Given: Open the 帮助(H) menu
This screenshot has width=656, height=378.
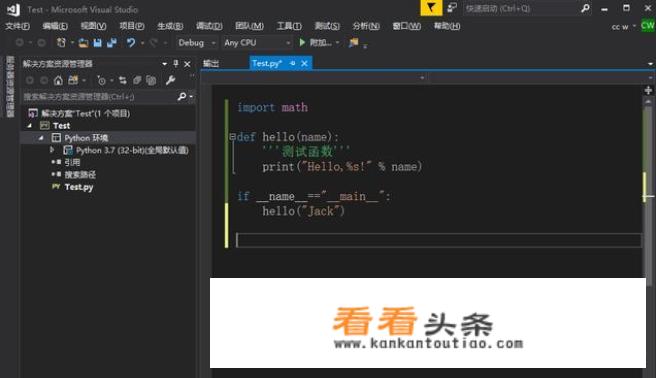Looking at the screenshot, I should point(447,26).
